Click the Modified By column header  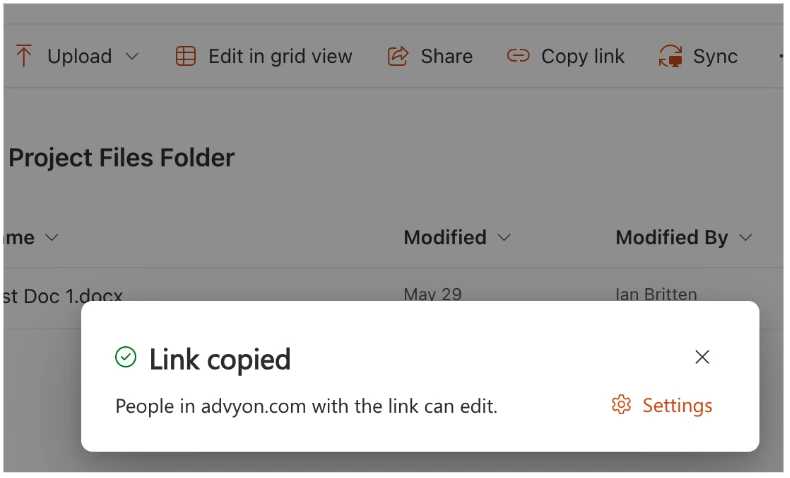point(671,238)
